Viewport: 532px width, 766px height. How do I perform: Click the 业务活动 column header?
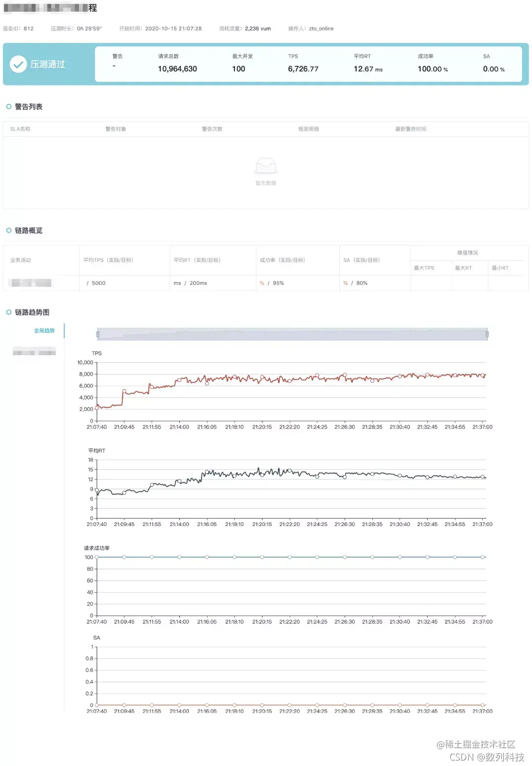coord(21,260)
